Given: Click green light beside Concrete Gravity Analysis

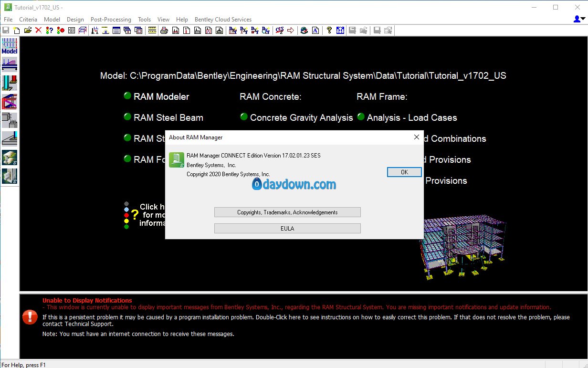Looking at the screenshot, I should [244, 116].
